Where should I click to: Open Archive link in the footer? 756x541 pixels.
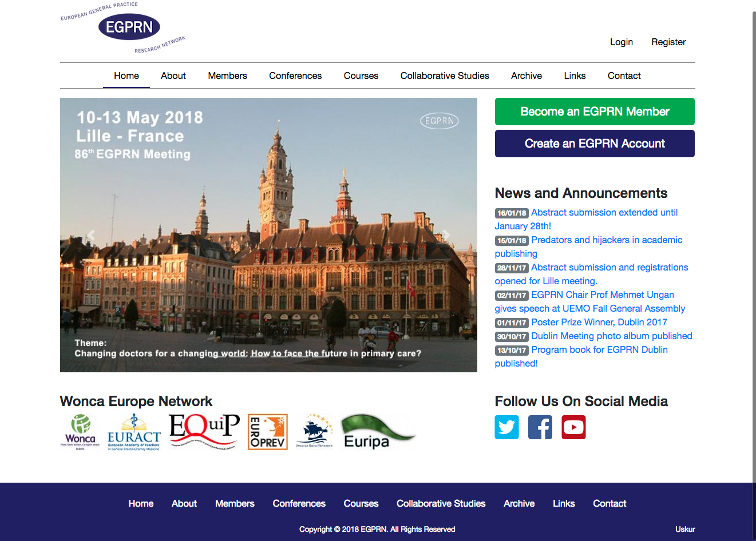519,503
